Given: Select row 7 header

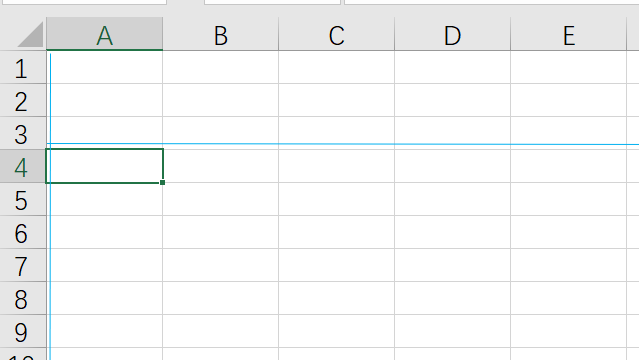Looking at the screenshot, I should coord(23,266).
